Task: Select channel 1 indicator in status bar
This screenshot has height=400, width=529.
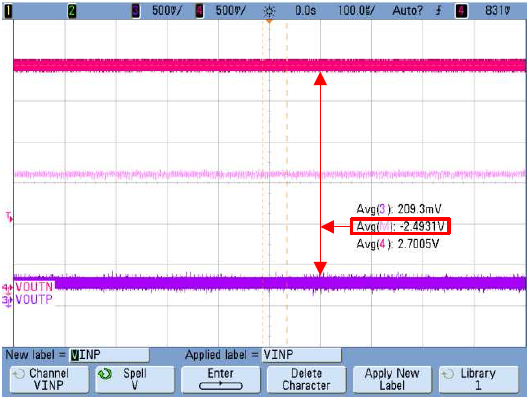Action: [8, 11]
